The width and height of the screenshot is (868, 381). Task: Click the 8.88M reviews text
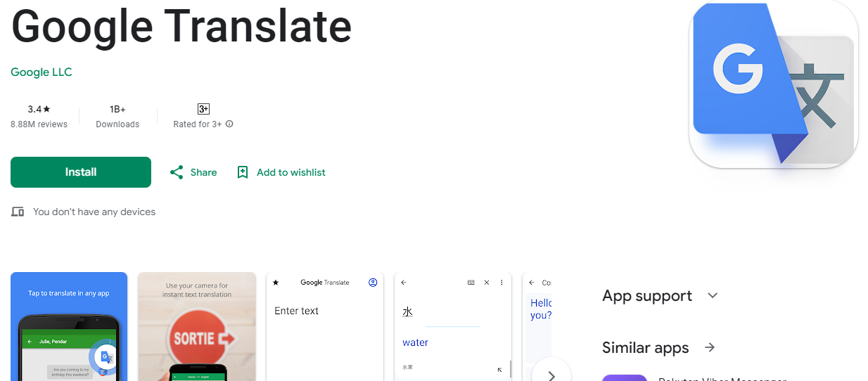pyautogui.click(x=39, y=124)
